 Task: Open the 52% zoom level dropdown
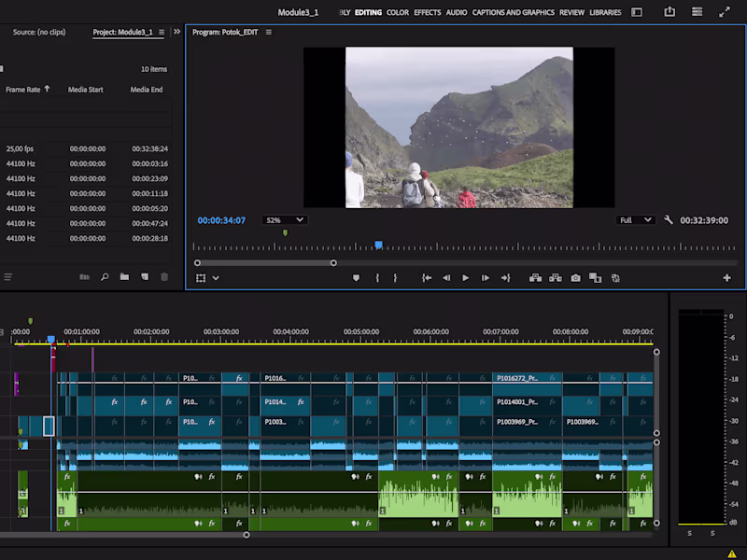[x=285, y=220]
